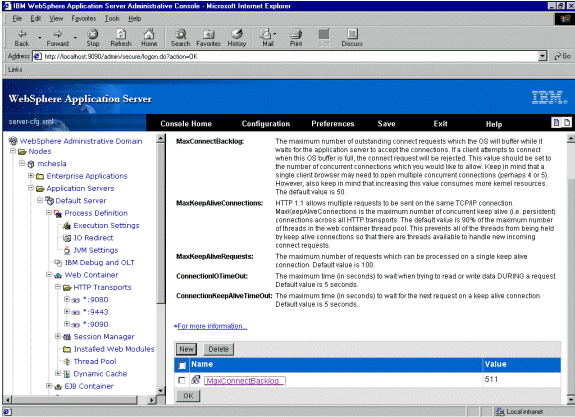Open the File menu

[x=17, y=18]
